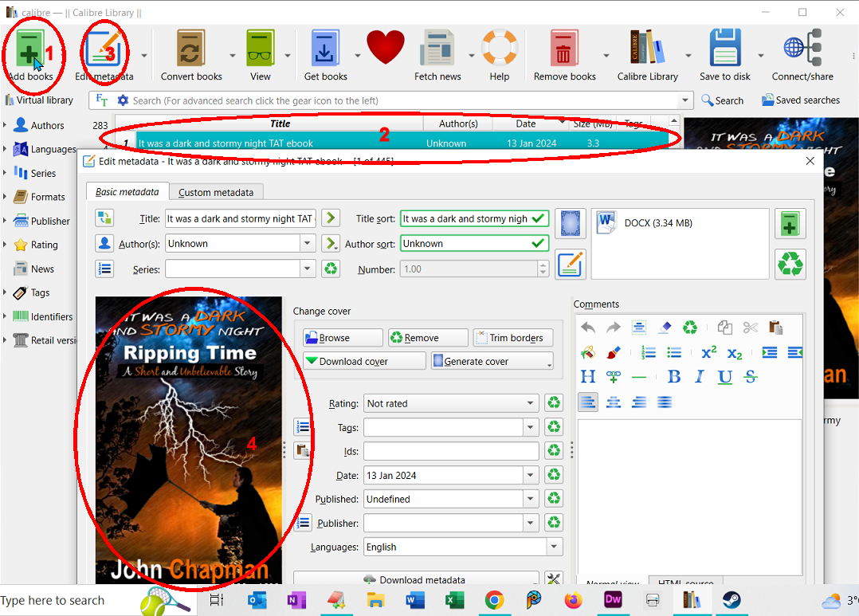Select the Basic metadata tab
The width and height of the screenshot is (859, 616).
pos(127,192)
